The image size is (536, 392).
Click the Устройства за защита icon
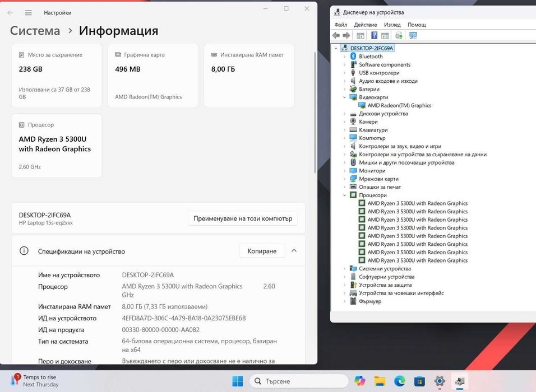pyautogui.click(x=353, y=285)
